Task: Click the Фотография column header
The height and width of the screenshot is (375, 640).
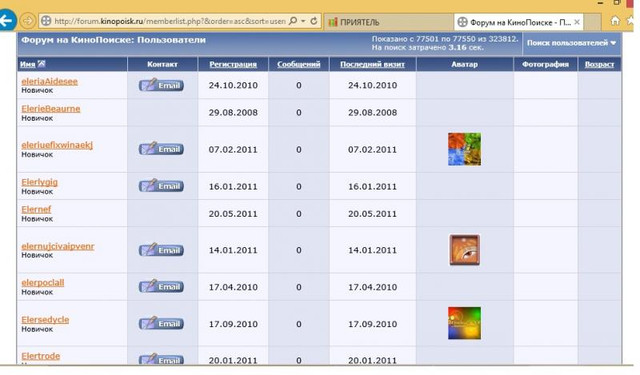Action: 545,64
